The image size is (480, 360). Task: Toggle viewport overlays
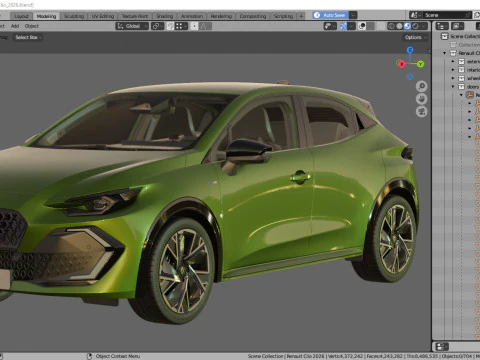pyautogui.click(x=362, y=26)
